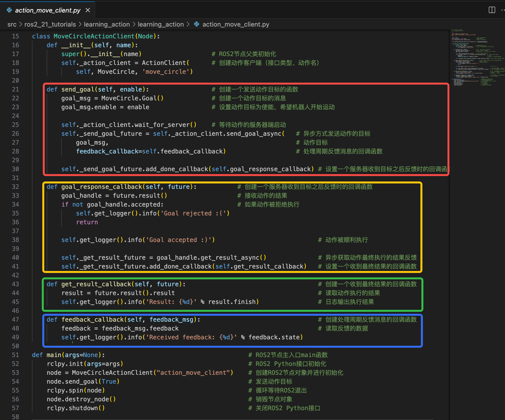This screenshot has height=420, width=505.
Task: Close the action_move_client.py tab
Action: [x=88, y=10]
